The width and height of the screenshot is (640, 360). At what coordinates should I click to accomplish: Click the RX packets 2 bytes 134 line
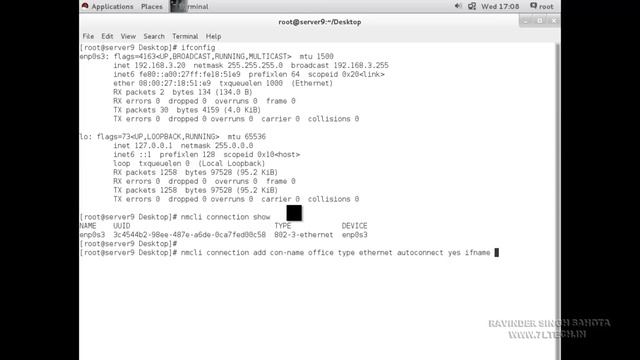183,92
